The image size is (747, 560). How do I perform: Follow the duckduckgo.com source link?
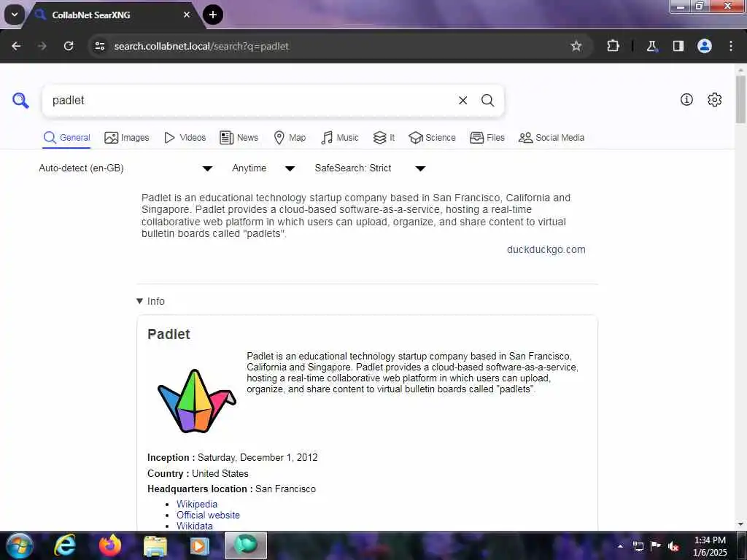coord(546,249)
